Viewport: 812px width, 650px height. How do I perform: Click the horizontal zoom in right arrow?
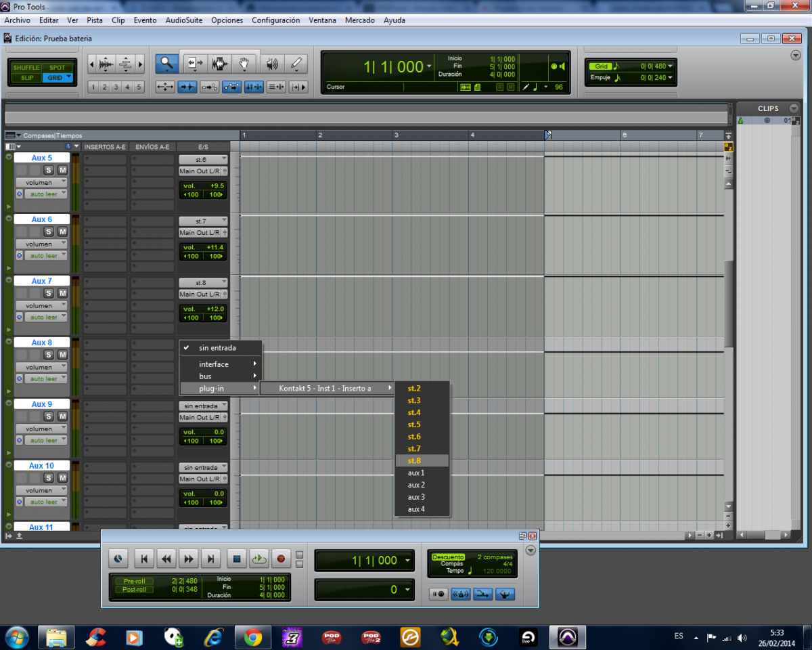click(141, 64)
